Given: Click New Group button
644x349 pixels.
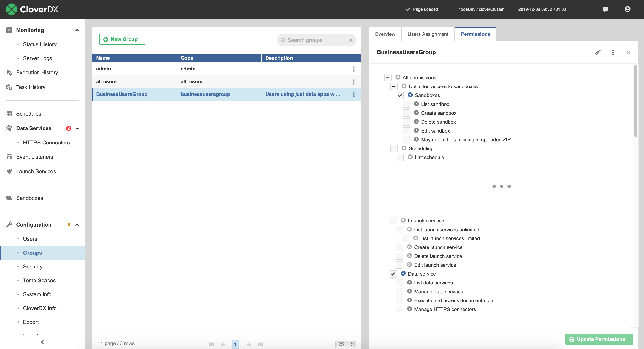Looking at the screenshot, I should (x=122, y=39).
